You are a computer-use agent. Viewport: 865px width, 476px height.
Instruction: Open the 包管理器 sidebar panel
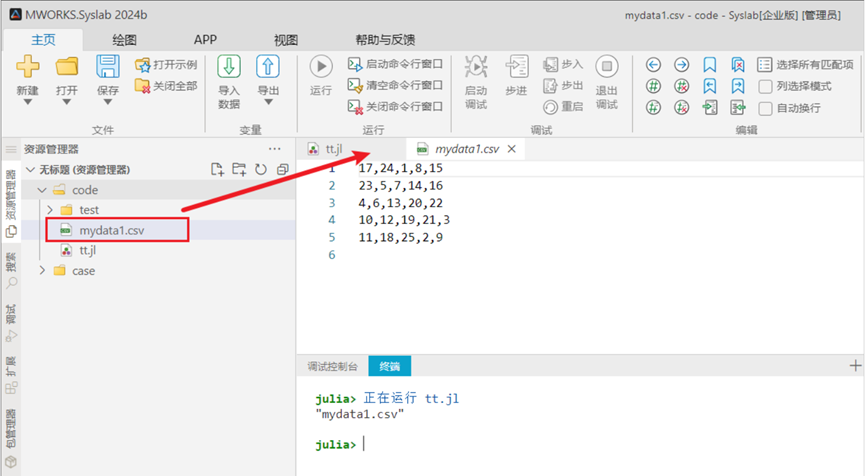tap(11, 438)
